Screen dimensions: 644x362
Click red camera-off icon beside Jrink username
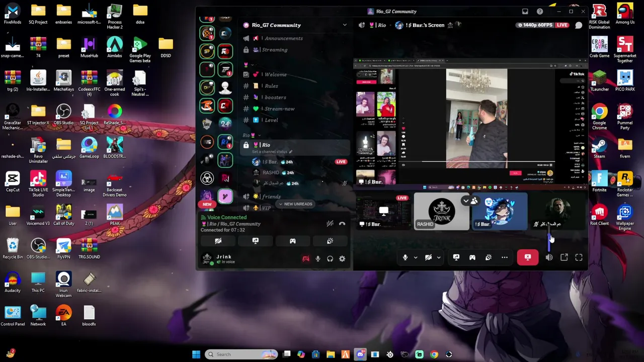tap(305, 259)
